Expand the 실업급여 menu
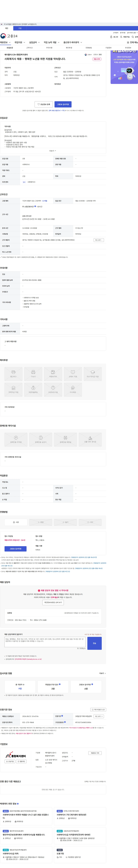 34,42
